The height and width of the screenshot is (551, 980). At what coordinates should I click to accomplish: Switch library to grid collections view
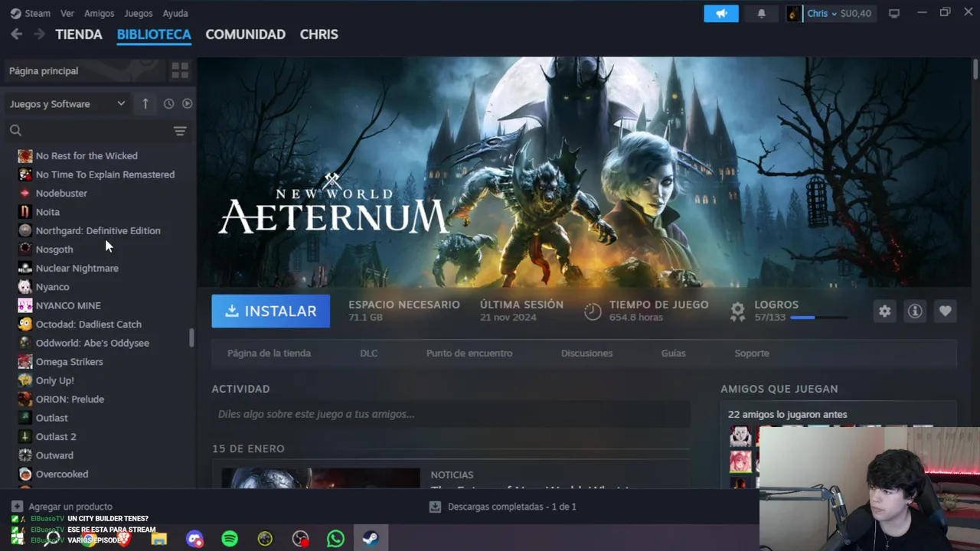pyautogui.click(x=180, y=70)
